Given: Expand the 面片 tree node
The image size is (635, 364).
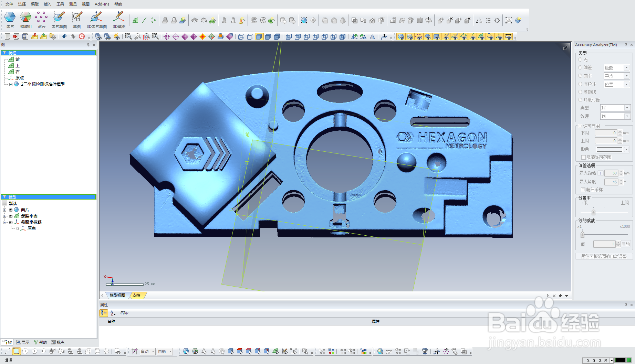Looking at the screenshot, I should click(x=4, y=210).
